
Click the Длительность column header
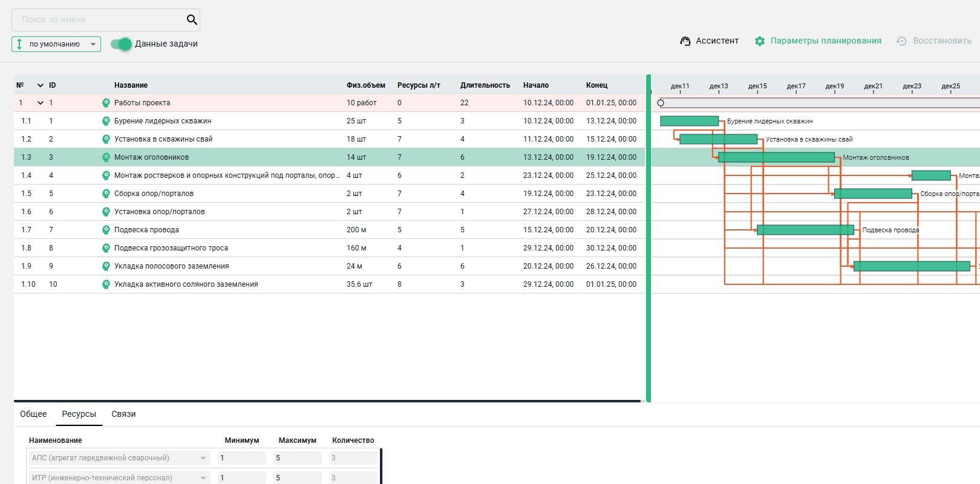[x=485, y=85]
